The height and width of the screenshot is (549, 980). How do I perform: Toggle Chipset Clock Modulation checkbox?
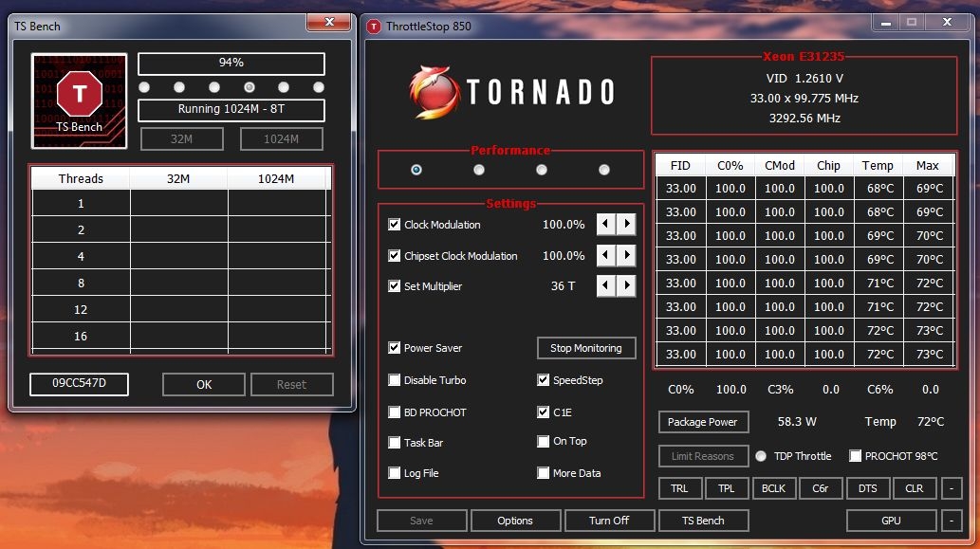395,255
